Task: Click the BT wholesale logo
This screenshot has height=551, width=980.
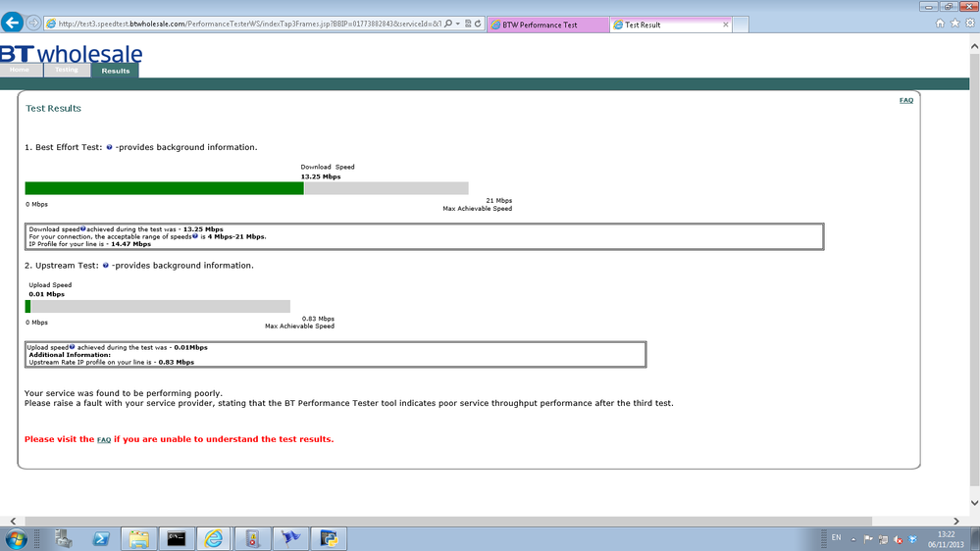Action: coord(72,54)
